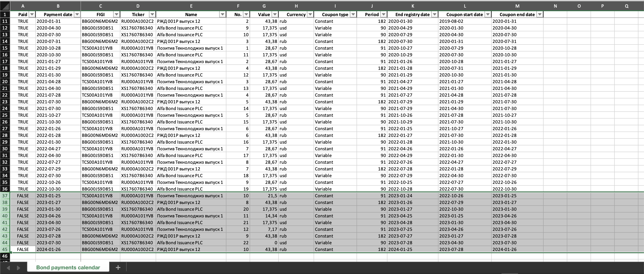Click the previous sheet navigation arrow
644x274 pixels.
[x=8, y=268]
